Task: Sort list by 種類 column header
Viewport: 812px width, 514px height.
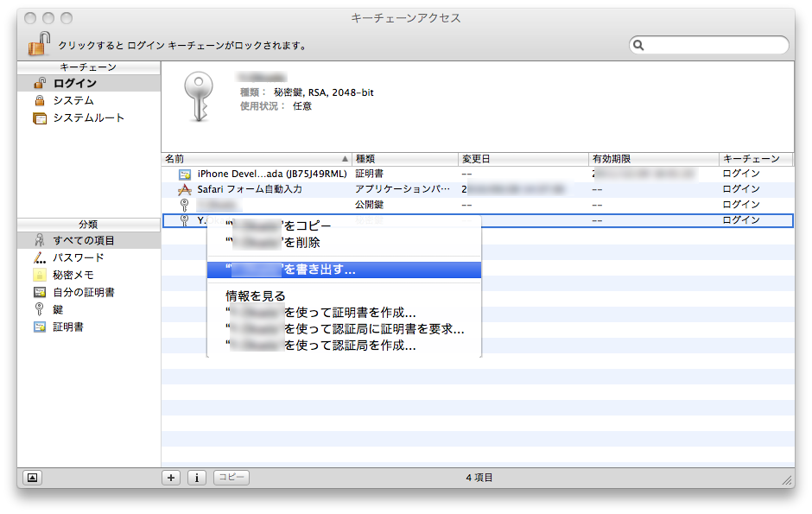Action: click(405, 159)
